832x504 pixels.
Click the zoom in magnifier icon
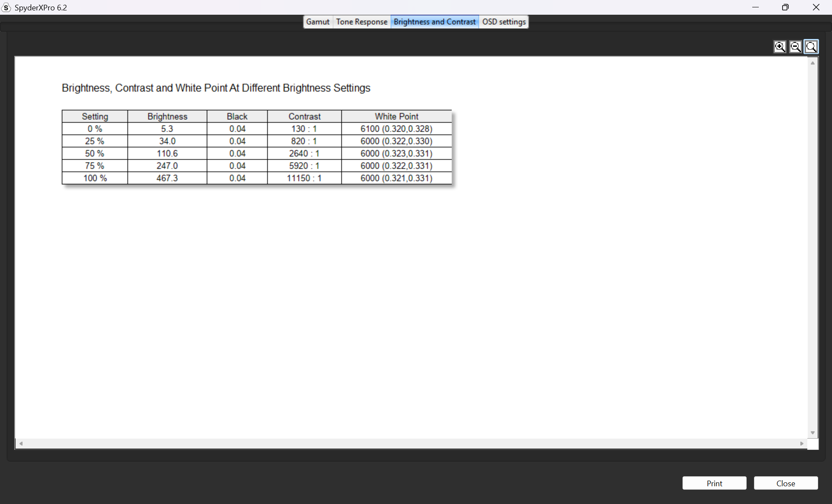pyautogui.click(x=780, y=47)
